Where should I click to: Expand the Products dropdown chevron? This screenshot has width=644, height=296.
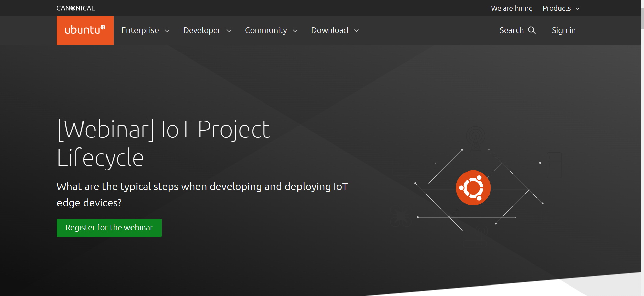[x=578, y=9]
